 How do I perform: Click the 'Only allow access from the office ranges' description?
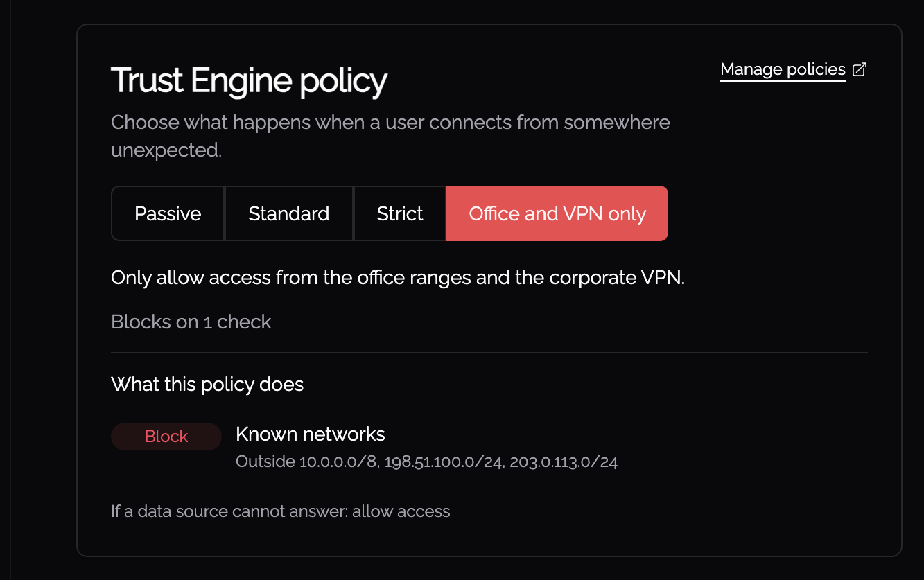click(x=398, y=278)
